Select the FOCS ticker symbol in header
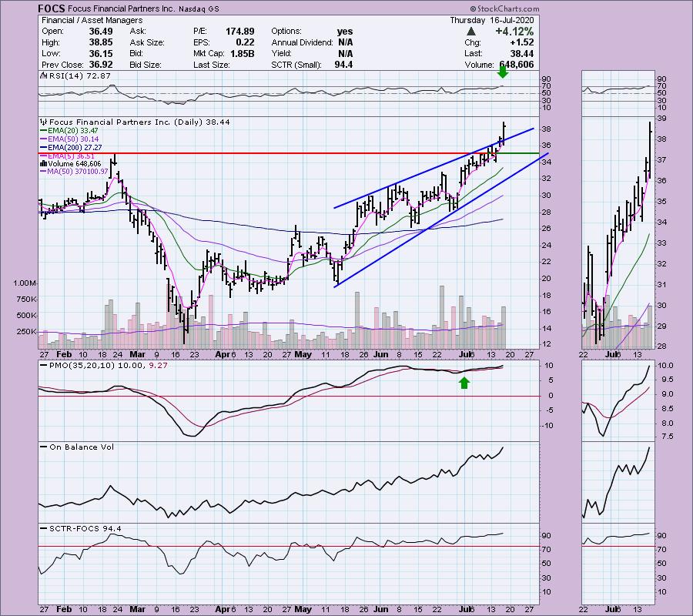The width and height of the screenshot is (693, 616). pyautogui.click(x=52, y=8)
